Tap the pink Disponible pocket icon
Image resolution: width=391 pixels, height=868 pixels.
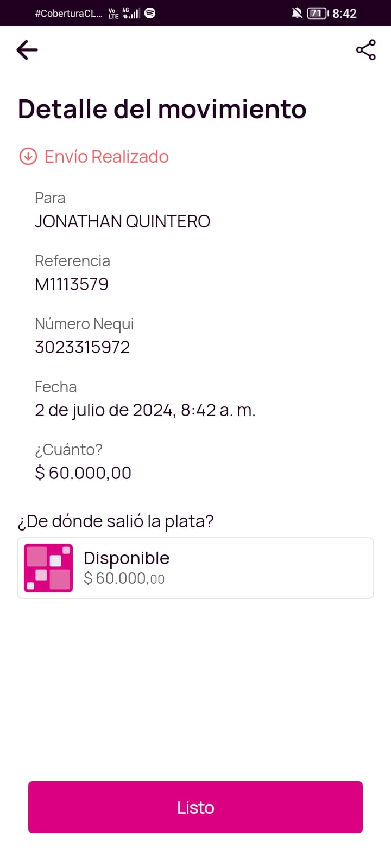[x=48, y=568]
